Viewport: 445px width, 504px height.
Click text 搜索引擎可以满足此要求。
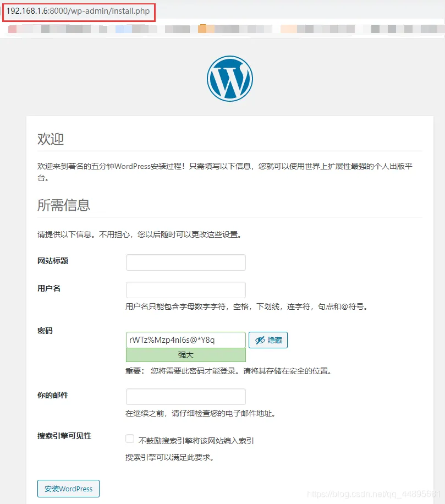click(169, 457)
